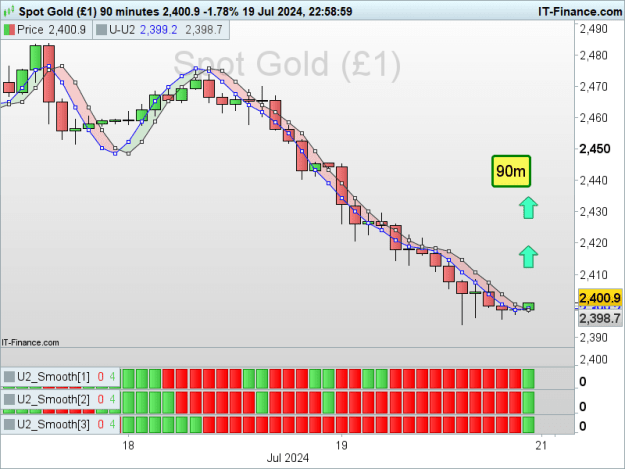This screenshot has height=469, width=625.
Task: Click the yellow 2,400.9 current price tag
Action: [600, 298]
